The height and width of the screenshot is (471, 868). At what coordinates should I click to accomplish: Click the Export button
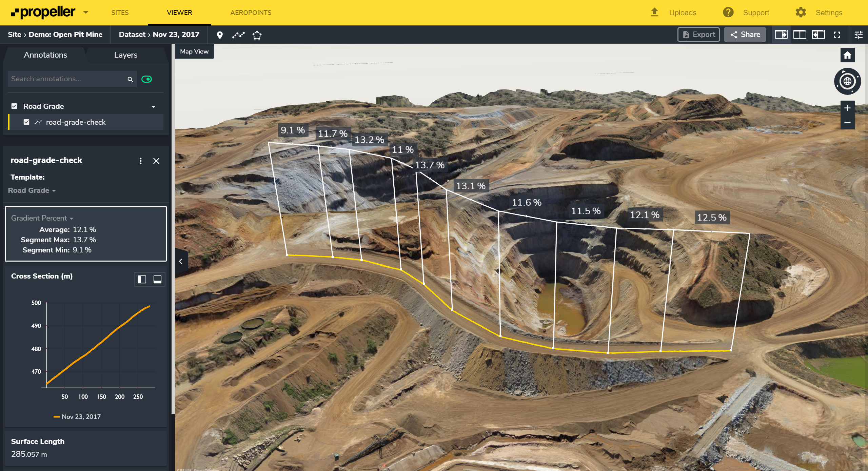[x=698, y=35]
